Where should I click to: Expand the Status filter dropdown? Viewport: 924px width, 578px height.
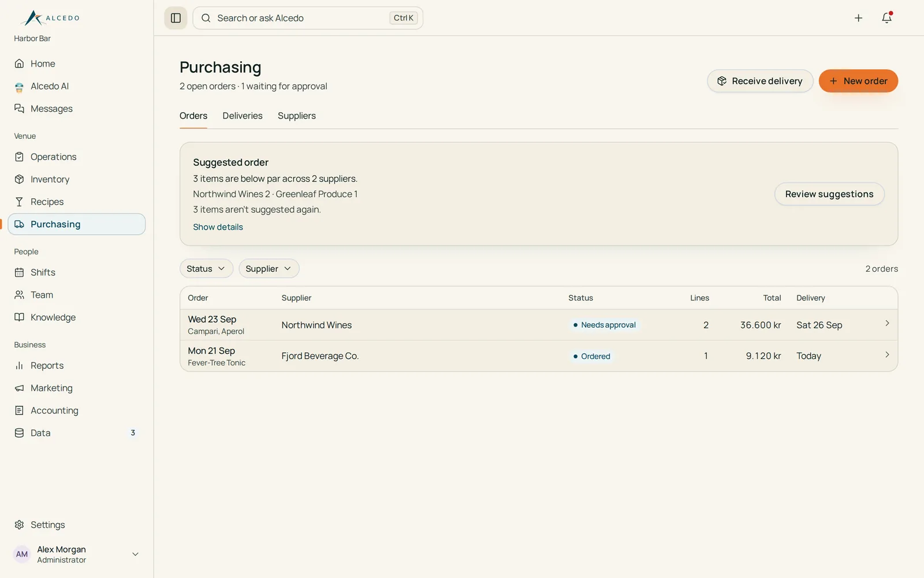click(206, 269)
